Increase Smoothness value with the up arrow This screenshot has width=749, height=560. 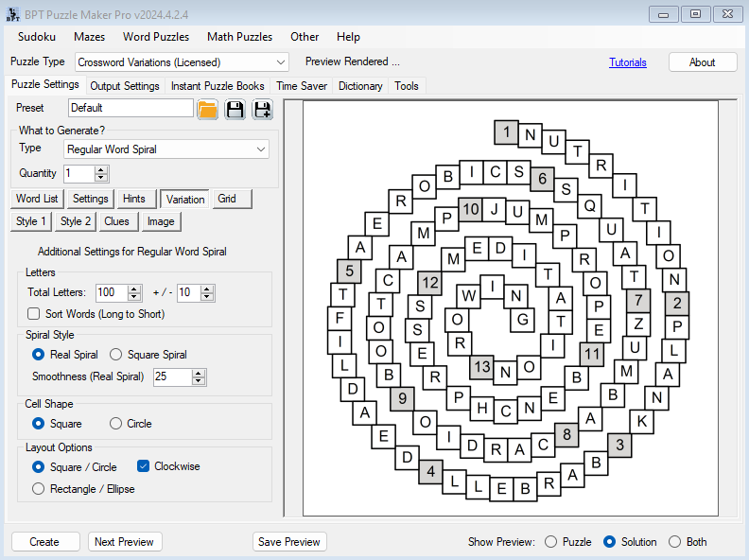click(199, 373)
